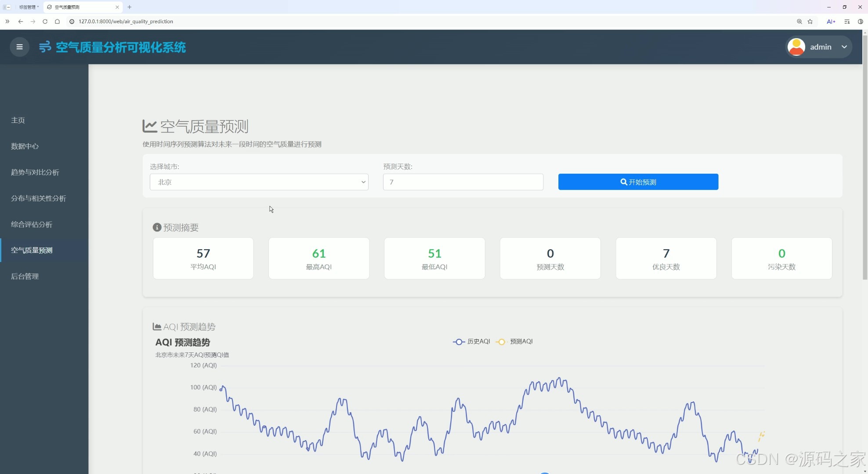Reload the page with refresh icon
868x474 pixels.
[x=45, y=22]
